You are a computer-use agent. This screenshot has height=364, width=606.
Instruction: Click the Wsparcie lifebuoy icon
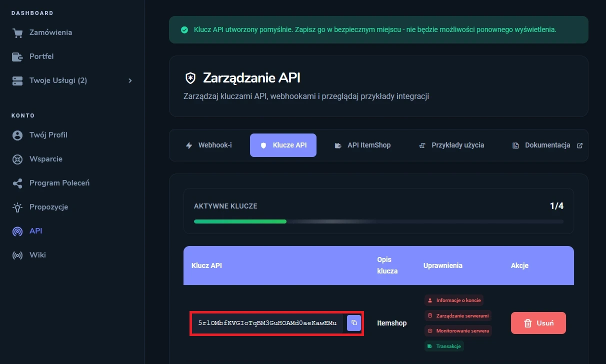[x=17, y=159]
